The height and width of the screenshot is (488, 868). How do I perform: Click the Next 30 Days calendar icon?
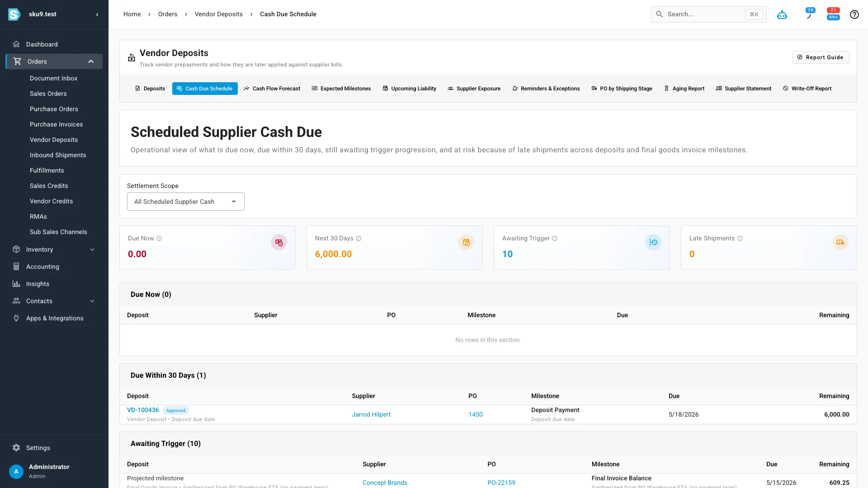466,243
